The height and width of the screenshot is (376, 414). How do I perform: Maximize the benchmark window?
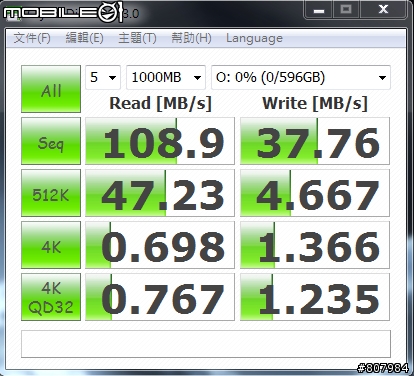tap(346, 9)
